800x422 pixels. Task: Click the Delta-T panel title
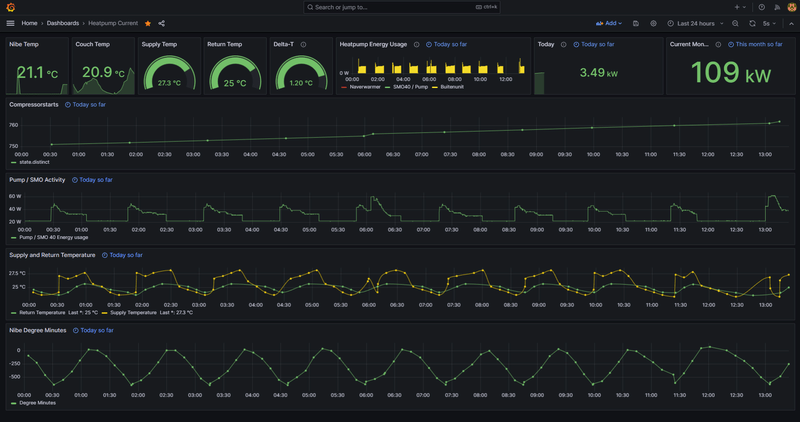coord(283,44)
